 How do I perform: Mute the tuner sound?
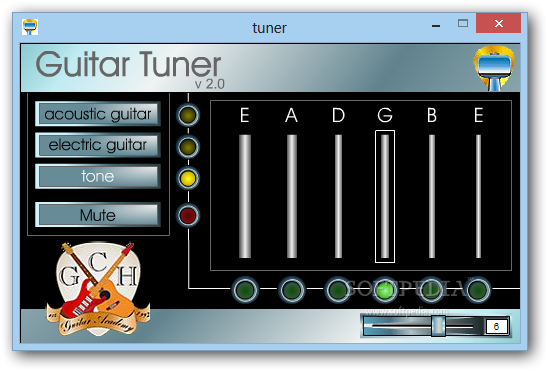(98, 215)
